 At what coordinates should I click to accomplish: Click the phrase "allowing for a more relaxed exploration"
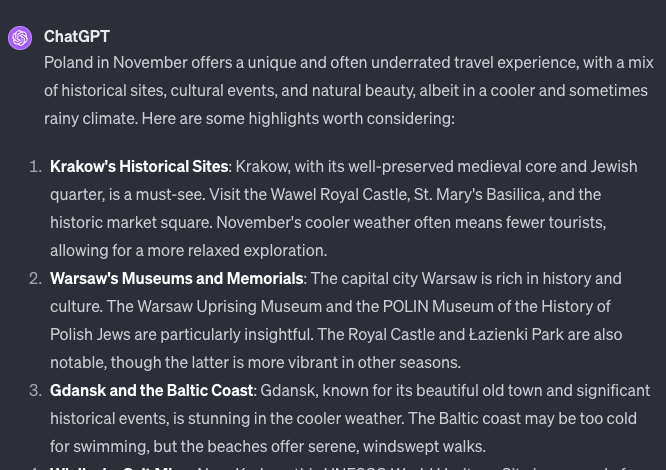(x=188, y=250)
